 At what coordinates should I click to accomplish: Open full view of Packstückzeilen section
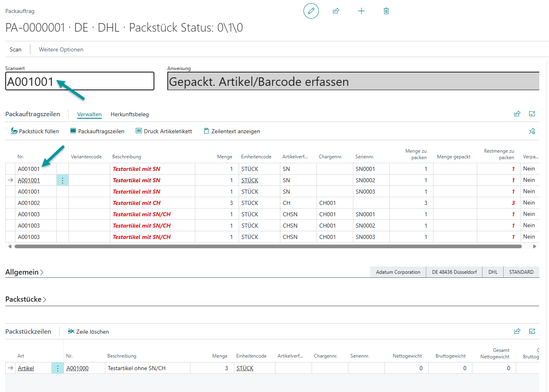click(532, 331)
